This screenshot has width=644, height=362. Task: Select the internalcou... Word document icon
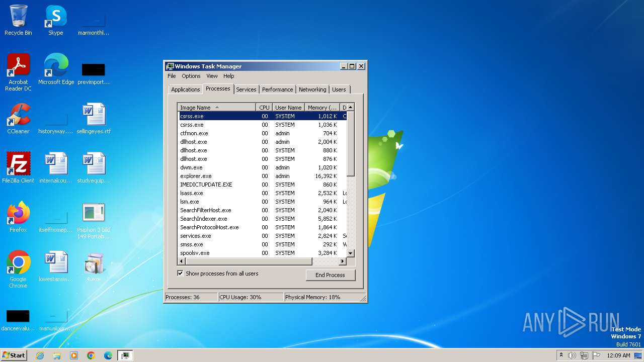[x=56, y=167]
